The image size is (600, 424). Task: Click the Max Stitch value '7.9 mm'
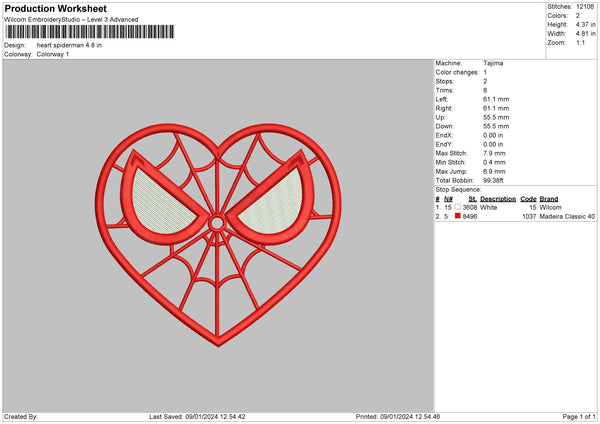coord(494,153)
